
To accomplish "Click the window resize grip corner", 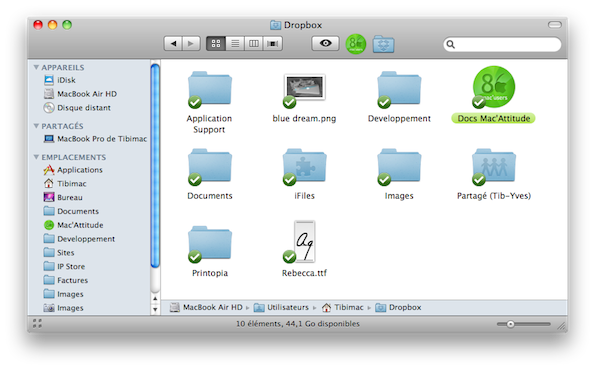I will pyautogui.click(x=562, y=326).
